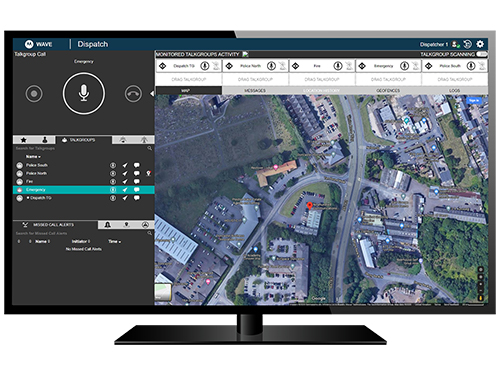Screen dimensions: 500x375
Task: Collapse the left panel with the arrow handle
Action: 152,94
